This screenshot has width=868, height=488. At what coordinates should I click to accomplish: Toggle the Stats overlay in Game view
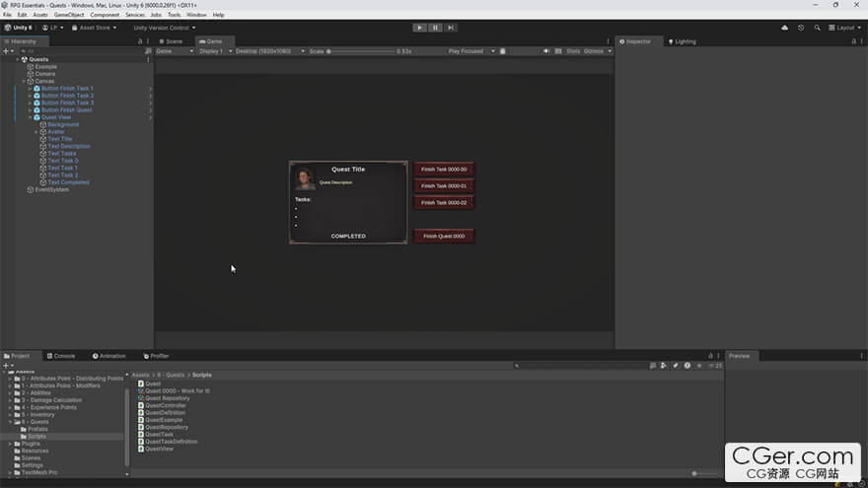[573, 51]
